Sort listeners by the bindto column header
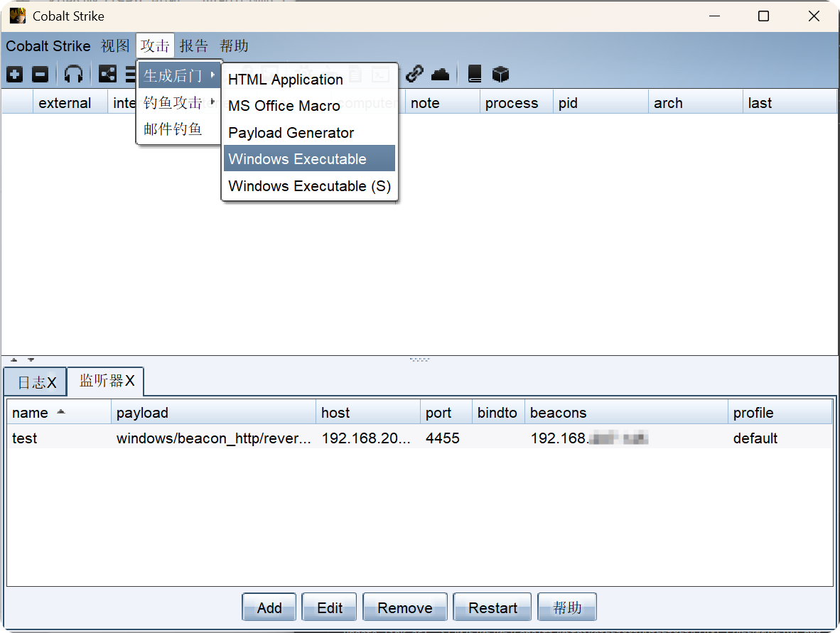 [498, 412]
